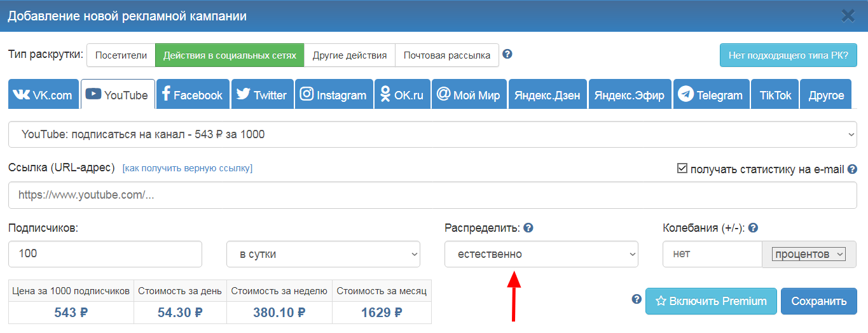Click the YouTube URL input field
868x333 pixels.
pos(432,195)
